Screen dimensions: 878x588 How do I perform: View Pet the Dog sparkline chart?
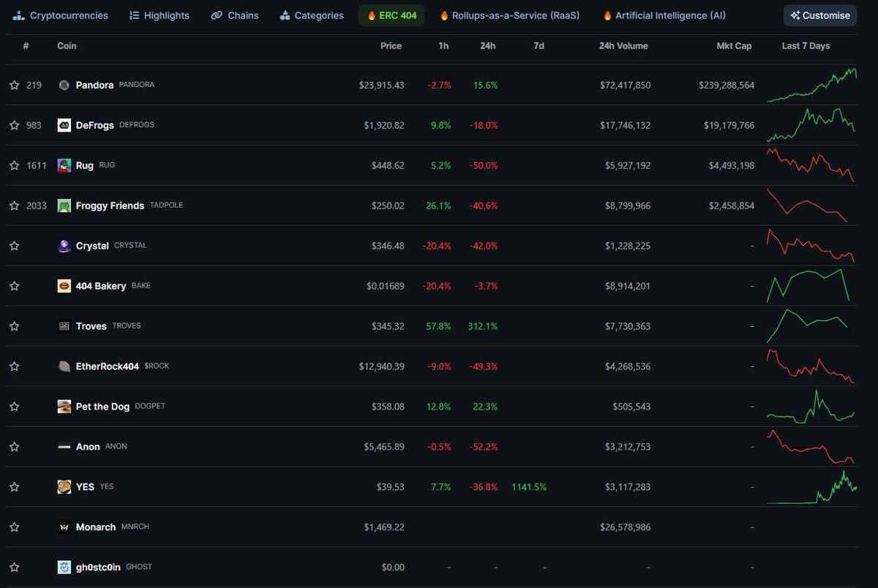point(811,407)
